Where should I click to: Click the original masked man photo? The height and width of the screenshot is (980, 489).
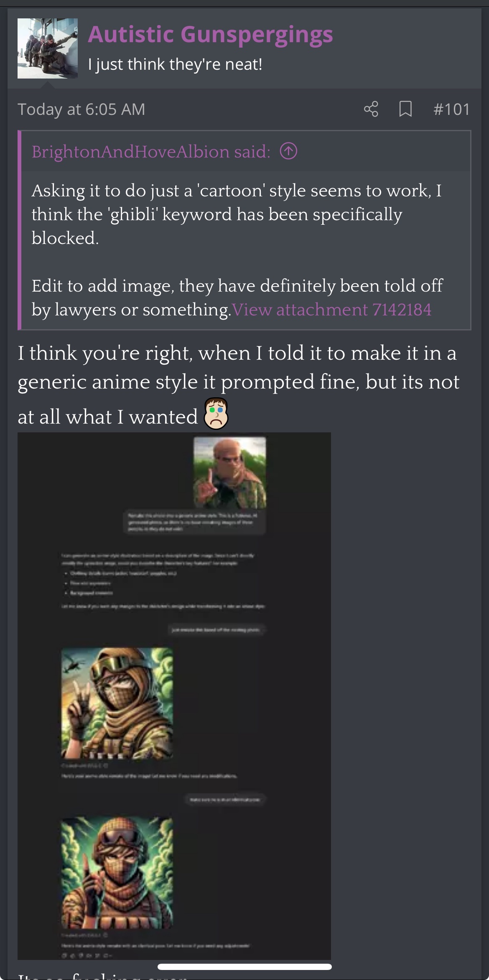click(x=229, y=472)
